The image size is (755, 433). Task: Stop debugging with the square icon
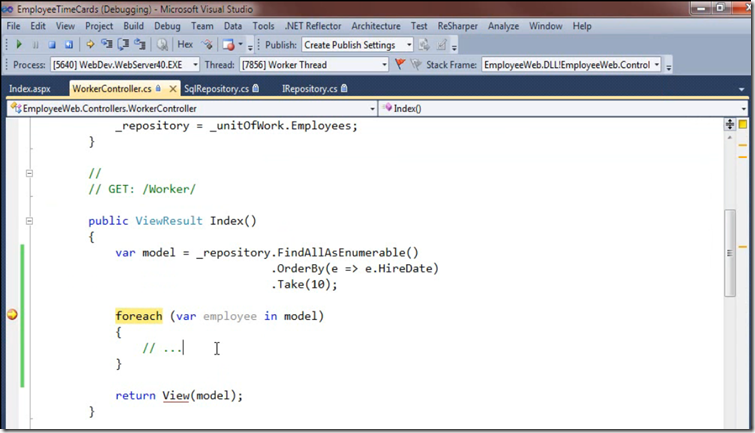[x=52, y=45]
